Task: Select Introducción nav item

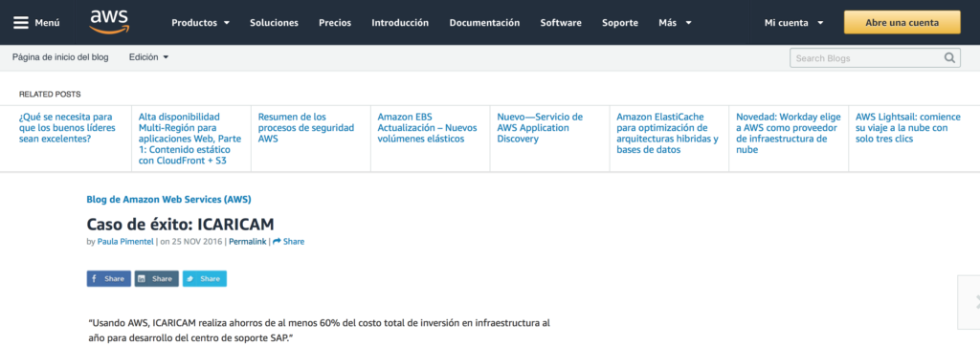Action: coord(400,23)
